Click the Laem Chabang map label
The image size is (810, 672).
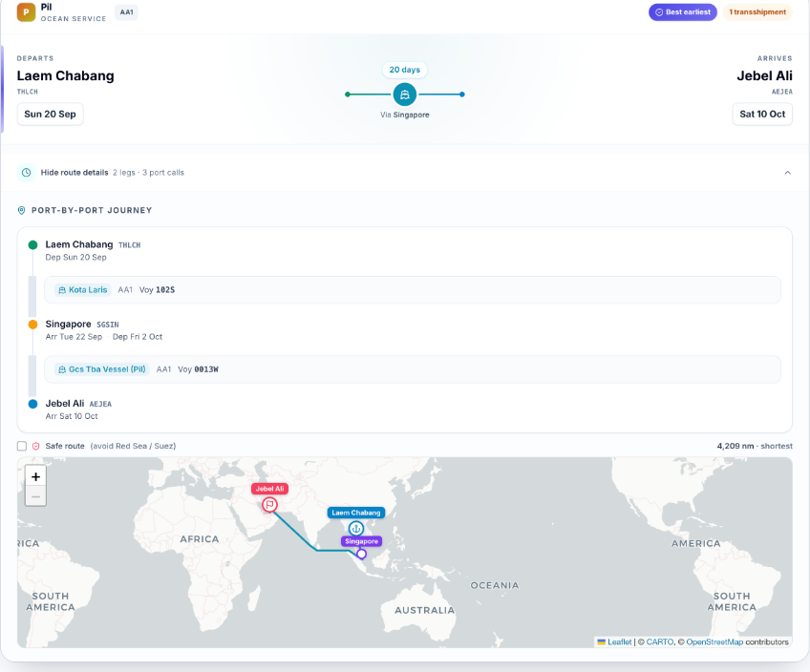356,513
